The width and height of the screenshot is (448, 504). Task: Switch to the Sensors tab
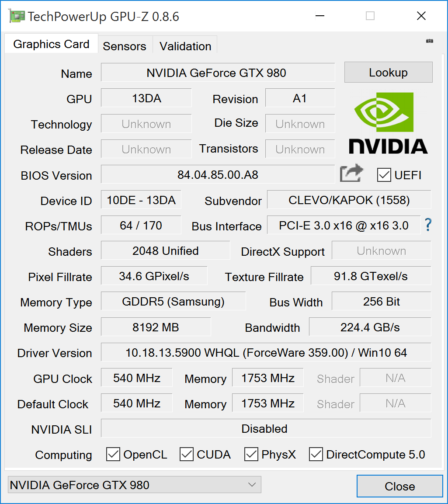pyautogui.click(x=125, y=45)
